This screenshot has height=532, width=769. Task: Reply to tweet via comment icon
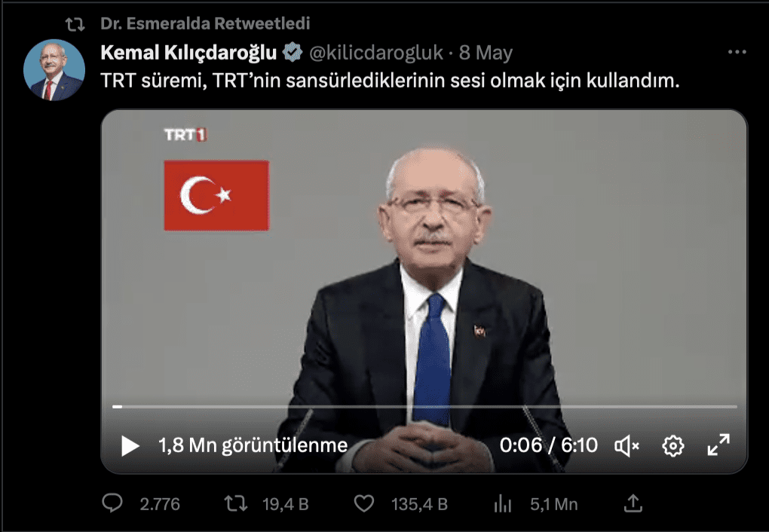112,503
